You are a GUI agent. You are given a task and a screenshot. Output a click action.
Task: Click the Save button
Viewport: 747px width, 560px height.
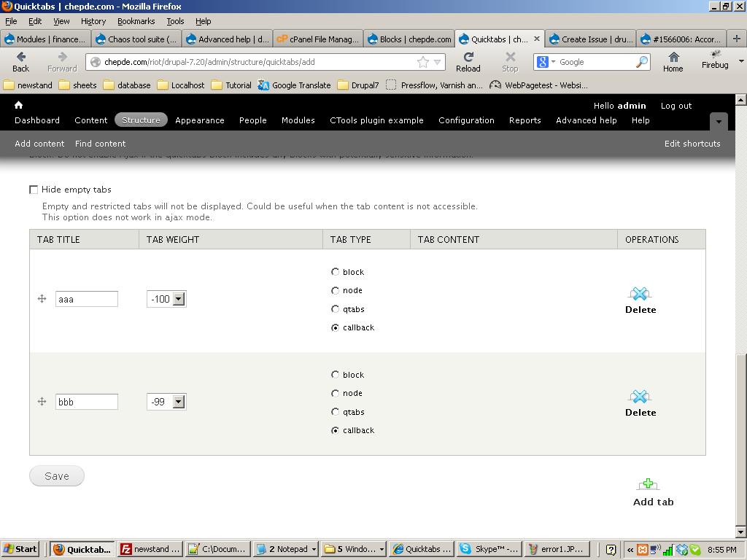(57, 475)
